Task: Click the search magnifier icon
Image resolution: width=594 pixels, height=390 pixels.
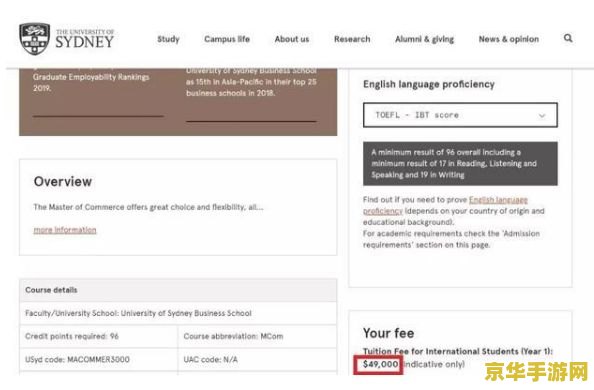Action: pyautogui.click(x=568, y=38)
